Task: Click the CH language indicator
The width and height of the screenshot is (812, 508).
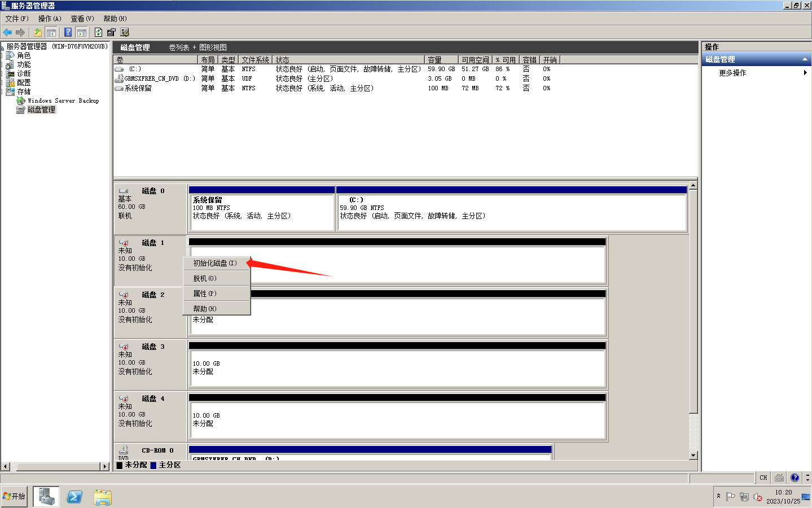Action: (x=763, y=478)
